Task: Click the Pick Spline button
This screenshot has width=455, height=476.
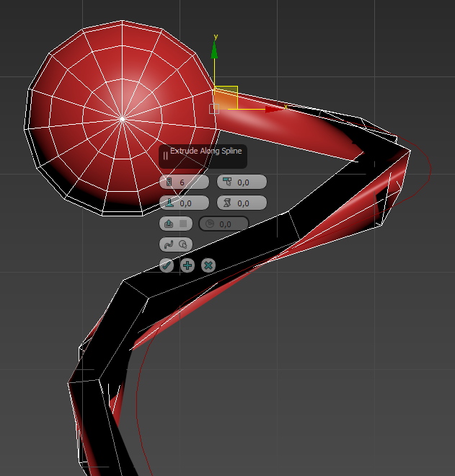Action: point(176,244)
